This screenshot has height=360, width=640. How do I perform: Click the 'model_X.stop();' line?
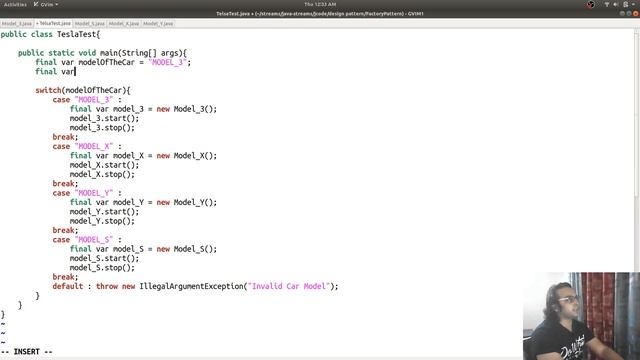coord(102,174)
